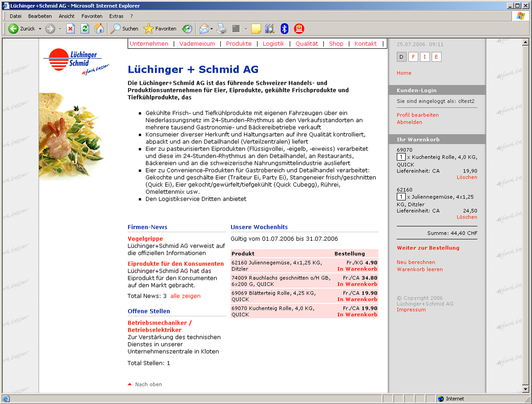532x404 pixels.
Task: Open the Extras menu
Action: [116, 16]
